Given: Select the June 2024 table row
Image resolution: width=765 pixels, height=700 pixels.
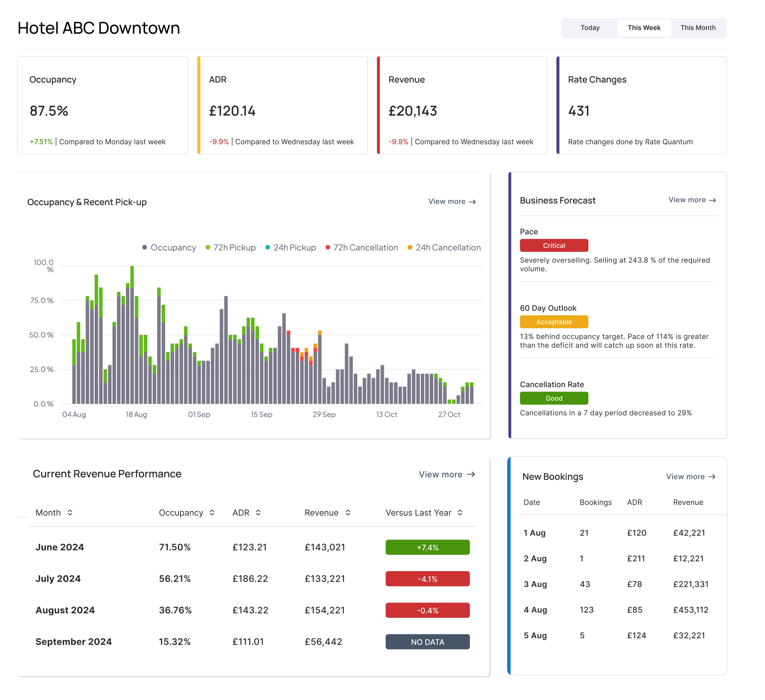Looking at the screenshot, I should point(60,547).
